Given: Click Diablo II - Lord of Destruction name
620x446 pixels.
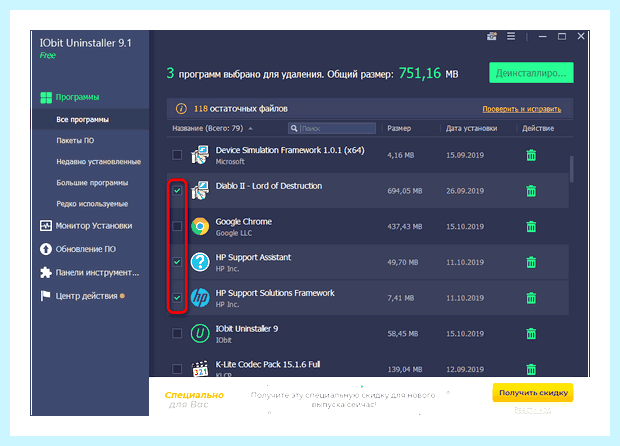Looking at the screenshot, I should point(269,186).
